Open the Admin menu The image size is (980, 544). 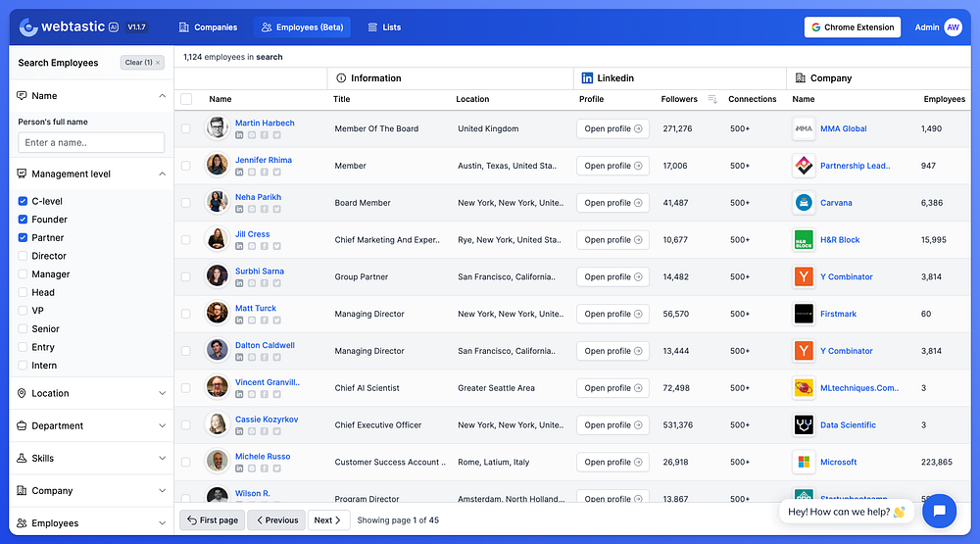(938, 26)
